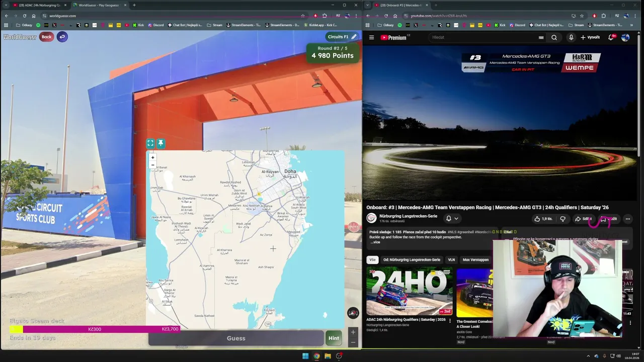The width and height of the screenshot is (644, 362).
Task: Select the Od: Nürburgring Langstrecken-Serie chip
Action: point(412,260)
